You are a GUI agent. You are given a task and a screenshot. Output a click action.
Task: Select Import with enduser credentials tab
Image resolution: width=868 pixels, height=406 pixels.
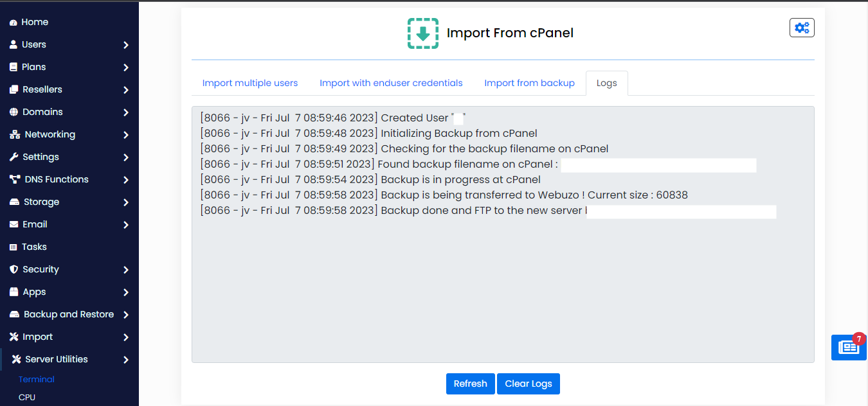point(391,83)
